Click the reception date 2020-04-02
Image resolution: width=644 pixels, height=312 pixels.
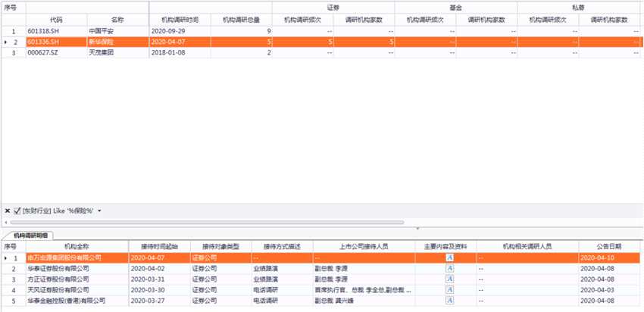click(x=159, y=269)
